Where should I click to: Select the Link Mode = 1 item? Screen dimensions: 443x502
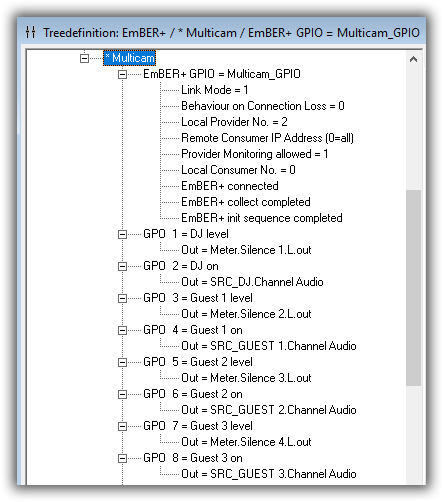(214, 90)
